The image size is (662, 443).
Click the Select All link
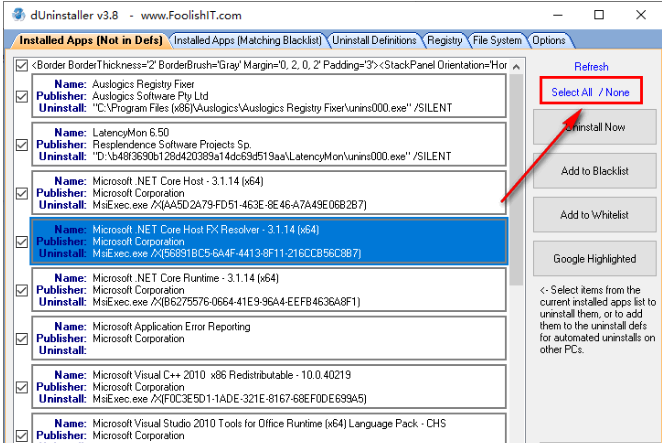(572, 92)
